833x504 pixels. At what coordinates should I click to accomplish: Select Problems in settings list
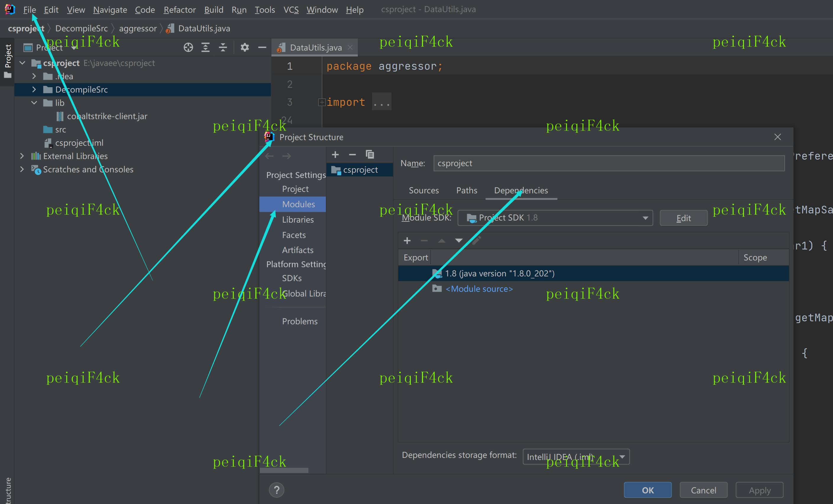(300, 321)
